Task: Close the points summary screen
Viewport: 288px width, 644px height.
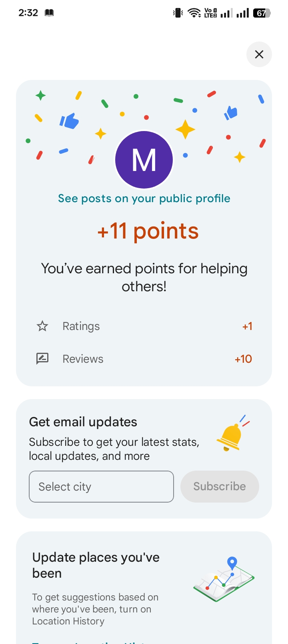Action: click(x=259, y=54)
